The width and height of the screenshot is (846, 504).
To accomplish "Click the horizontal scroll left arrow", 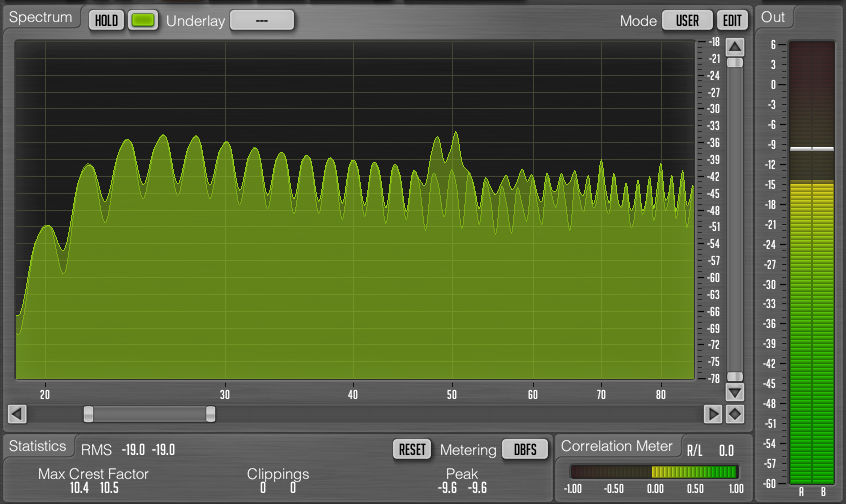I will tap(17, 414).
